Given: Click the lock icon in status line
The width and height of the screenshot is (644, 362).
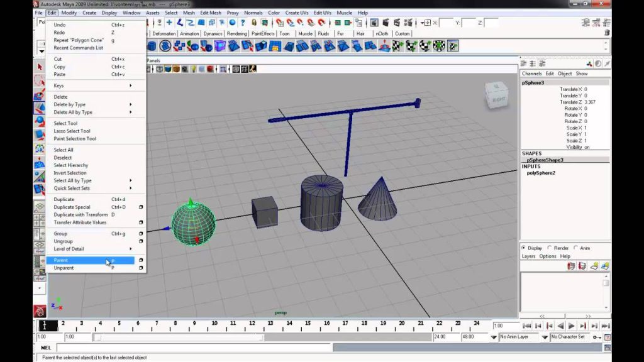Looking at the screenshot, I should pyautogui.click(x=254, y=23).
